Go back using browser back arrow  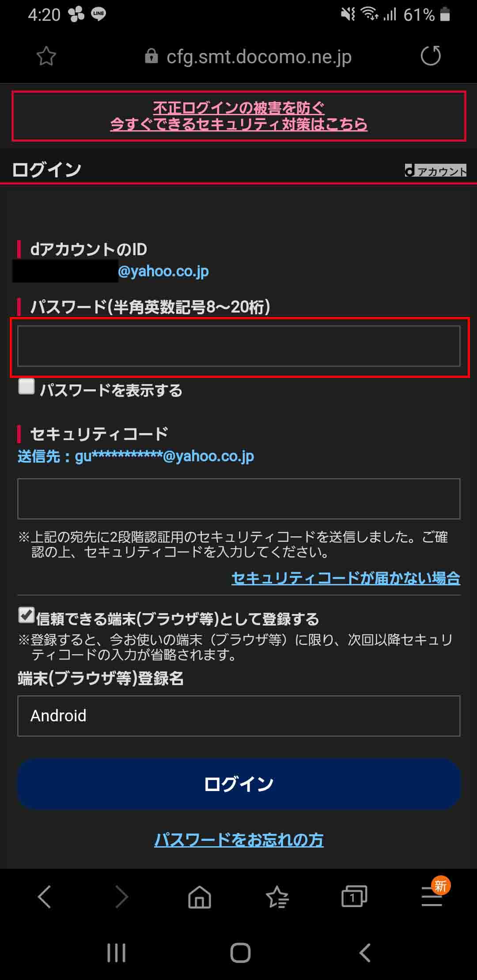coord(45,897)
